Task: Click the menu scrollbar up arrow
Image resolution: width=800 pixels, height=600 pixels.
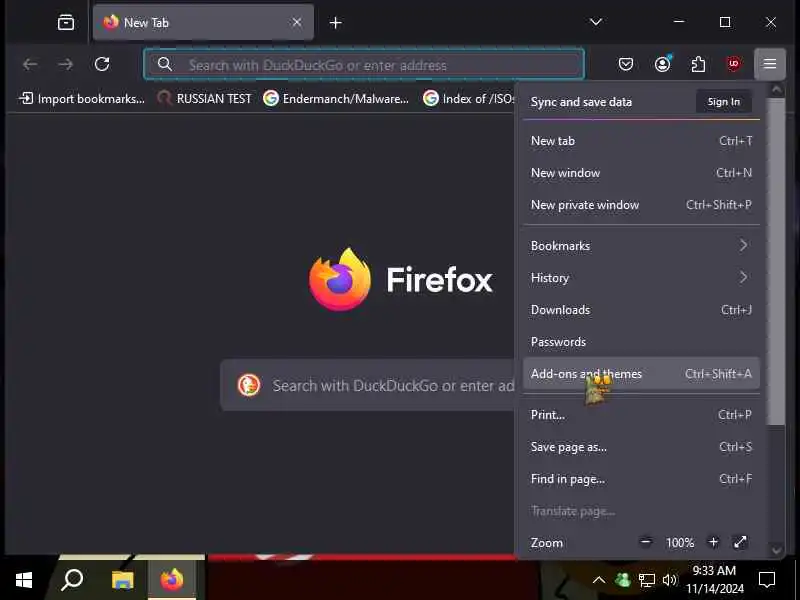Action: 777,90
